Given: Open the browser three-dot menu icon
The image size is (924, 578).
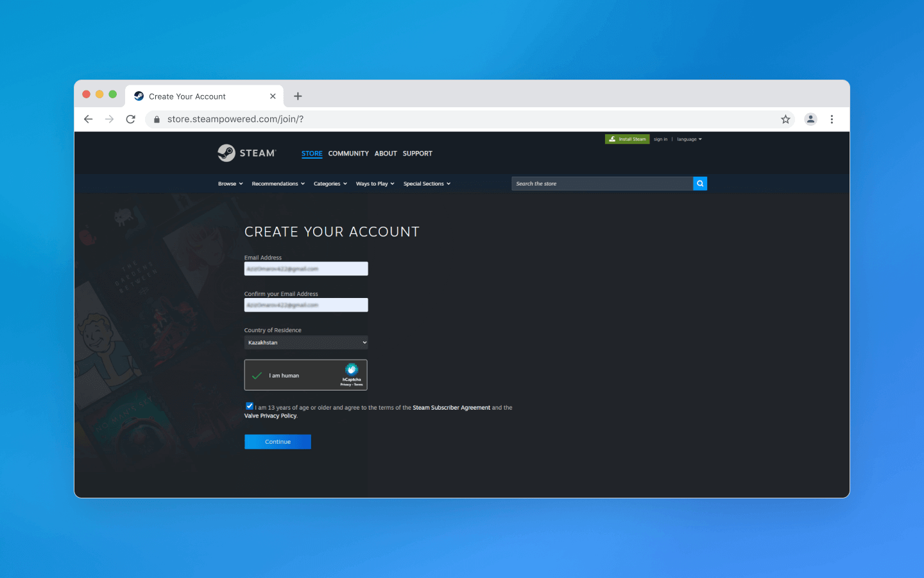Looking at the screenshot, I should point(832,119).
